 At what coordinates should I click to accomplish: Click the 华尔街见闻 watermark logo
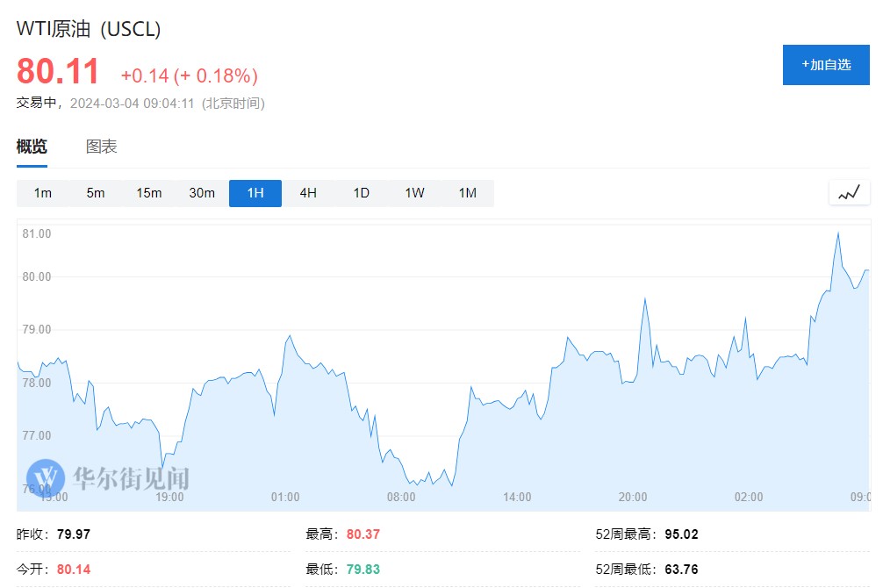point(108,478)
